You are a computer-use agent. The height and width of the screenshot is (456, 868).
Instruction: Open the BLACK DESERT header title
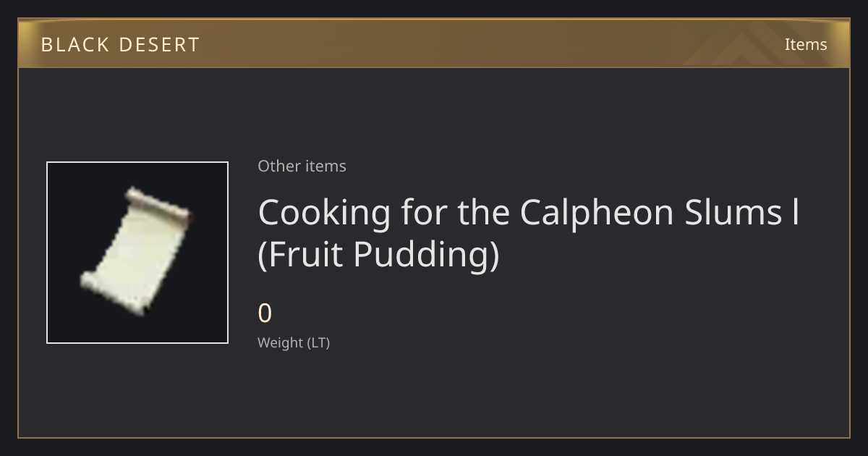point(120,45)
